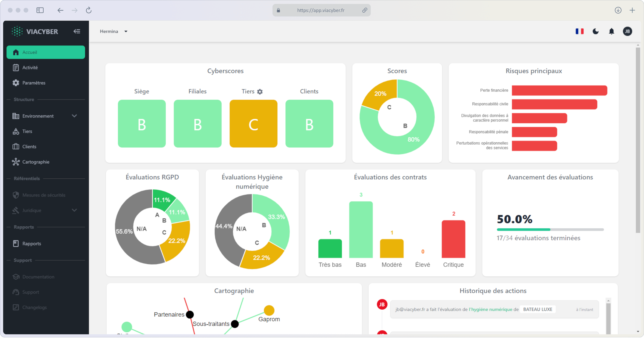Open a new browser tab with plus icon

[632, 10]
